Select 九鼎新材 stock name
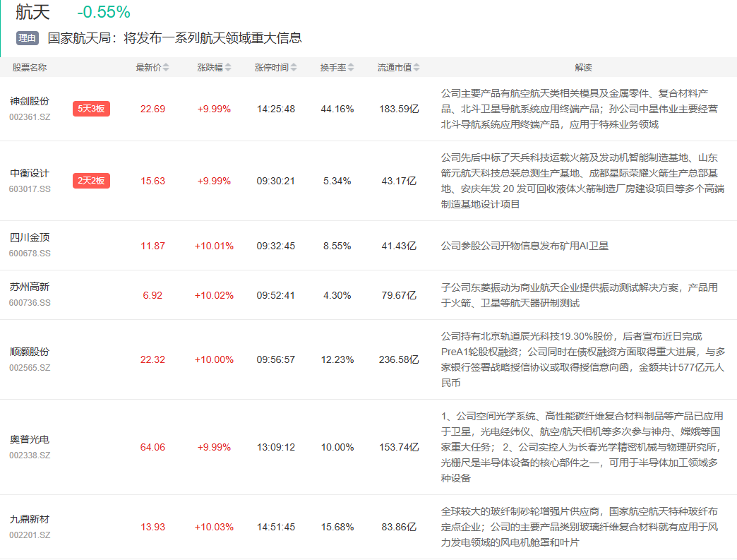Screen dimensions: 737x560 [x=30, y=520]
